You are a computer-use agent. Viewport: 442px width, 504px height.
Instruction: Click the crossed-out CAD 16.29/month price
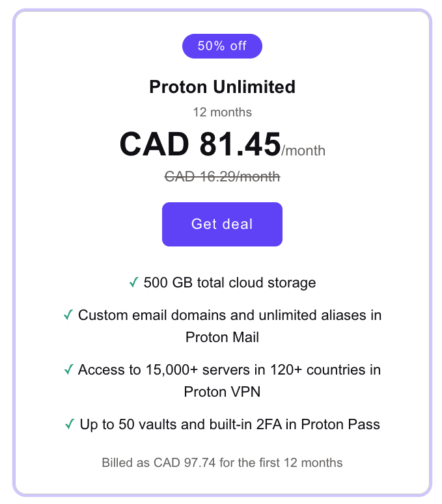(222, 176)
